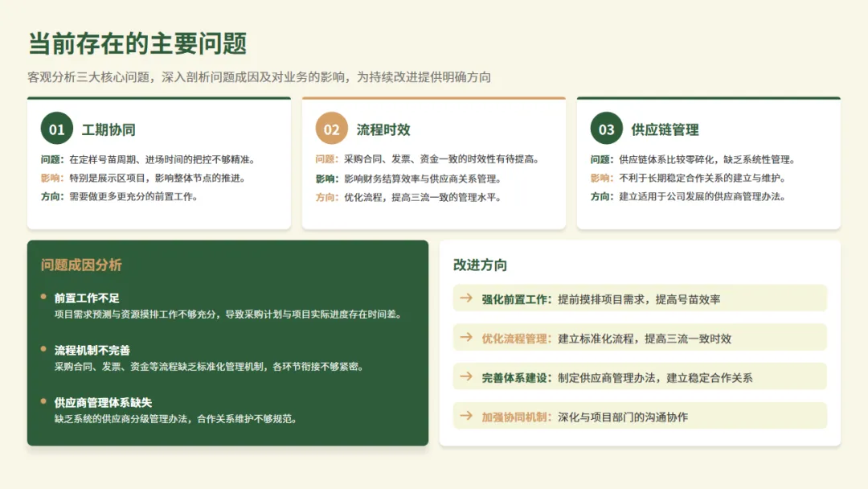Click the green 03 number badge

point(606,128)
